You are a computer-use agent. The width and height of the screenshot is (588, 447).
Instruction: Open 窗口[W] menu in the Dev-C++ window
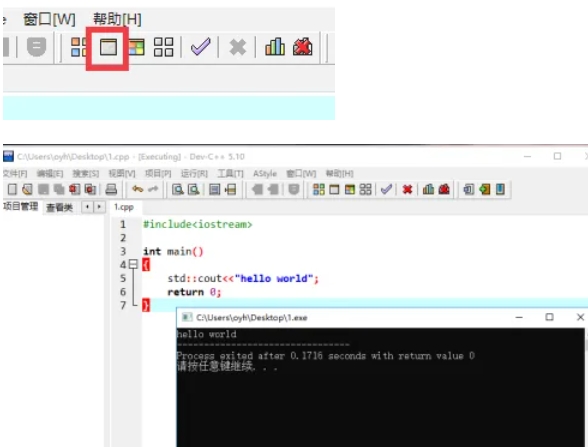301,174
